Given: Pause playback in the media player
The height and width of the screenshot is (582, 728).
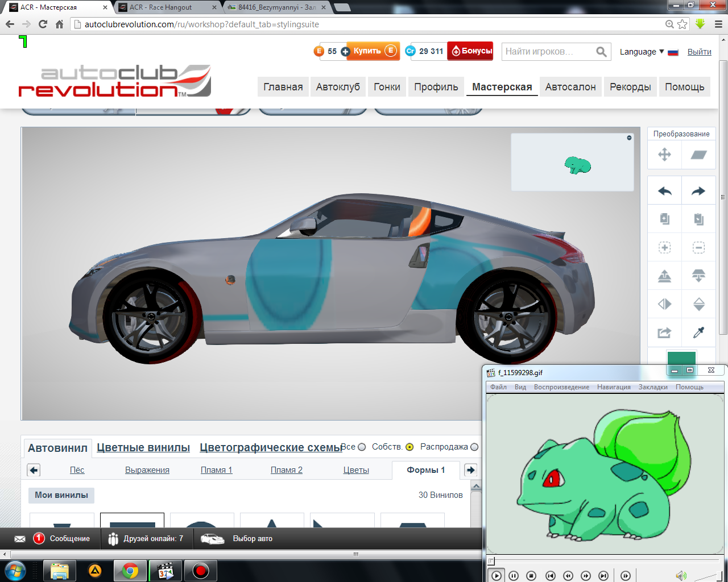Looking at the screenshot, I should [514, 576].
